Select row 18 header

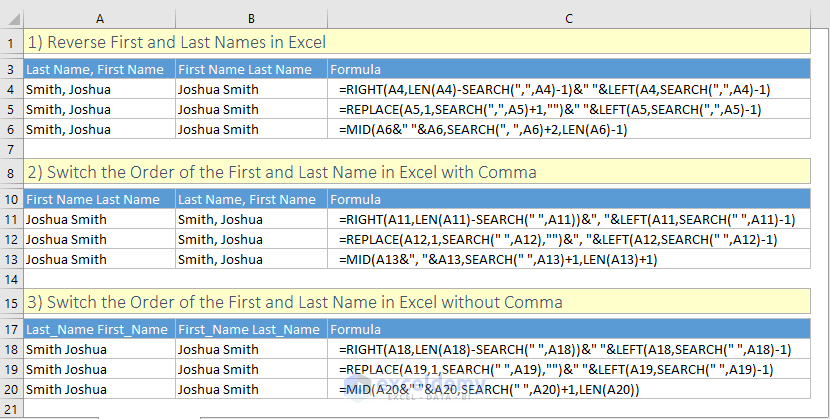[x=11, y=350]
